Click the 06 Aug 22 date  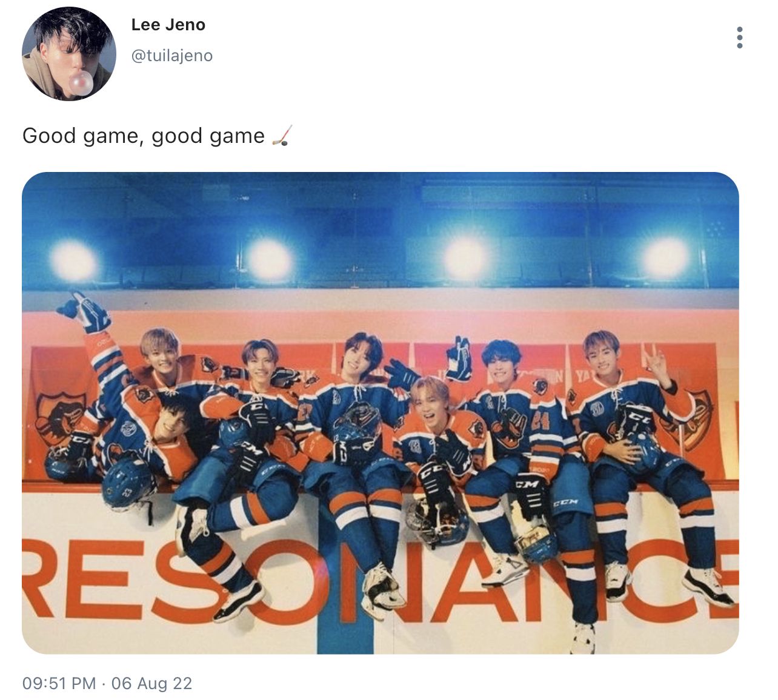[x=151, y=683]
